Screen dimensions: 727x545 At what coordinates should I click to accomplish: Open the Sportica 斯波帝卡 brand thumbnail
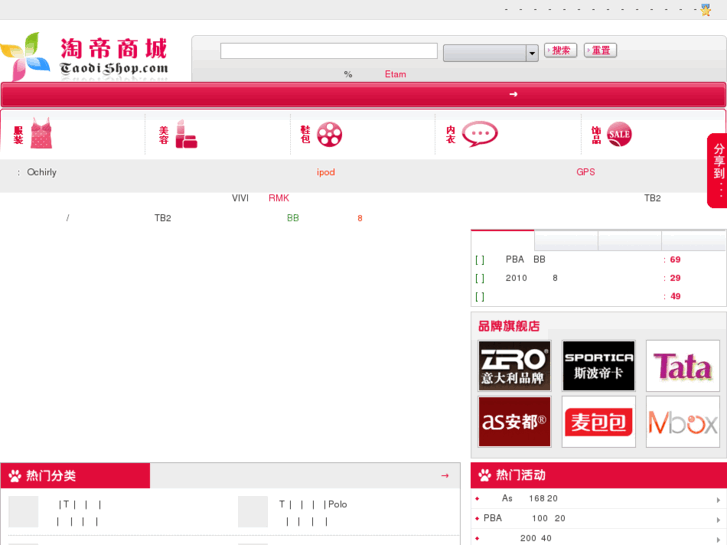click(599, 366)
